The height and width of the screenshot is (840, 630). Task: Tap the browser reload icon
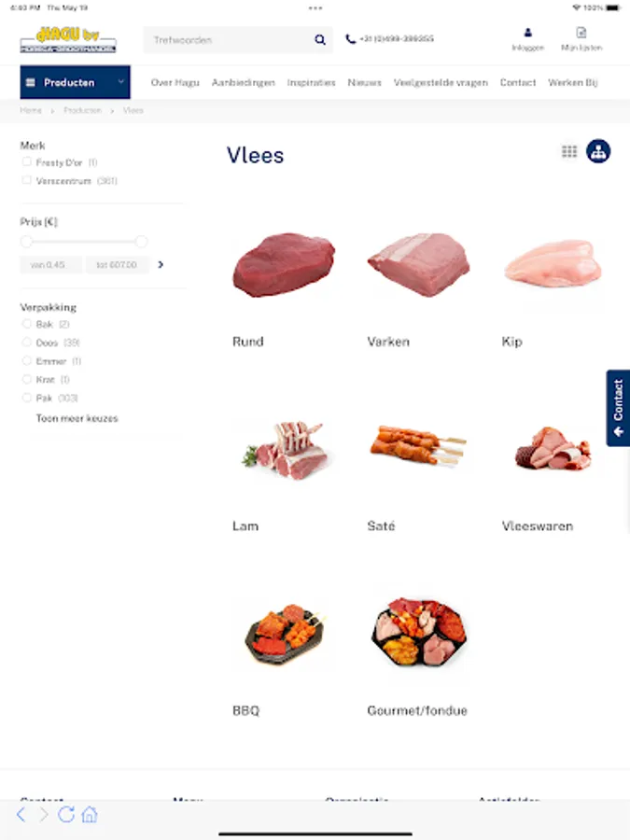[66, 814]
